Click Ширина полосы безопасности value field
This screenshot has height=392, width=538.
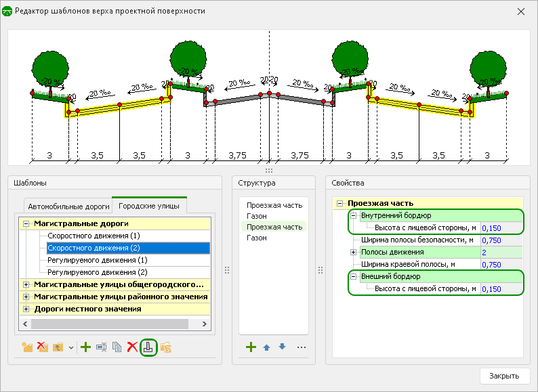pos(501,240)
